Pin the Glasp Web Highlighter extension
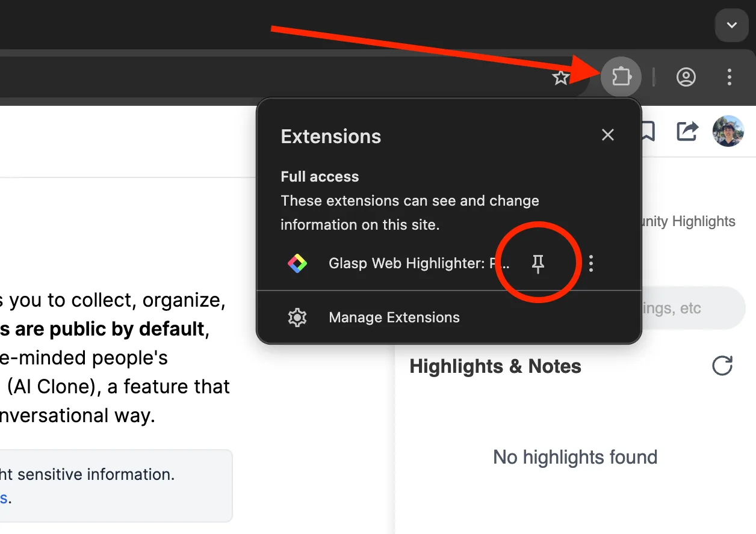756x534 pixels. (x=538, y=263)
